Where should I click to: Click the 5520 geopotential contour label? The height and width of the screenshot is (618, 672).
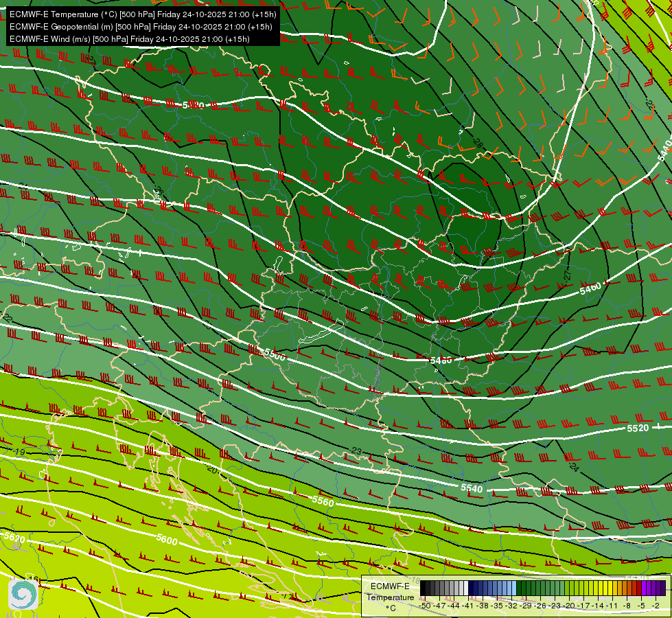pyautogui.click(x=638, y=428)
